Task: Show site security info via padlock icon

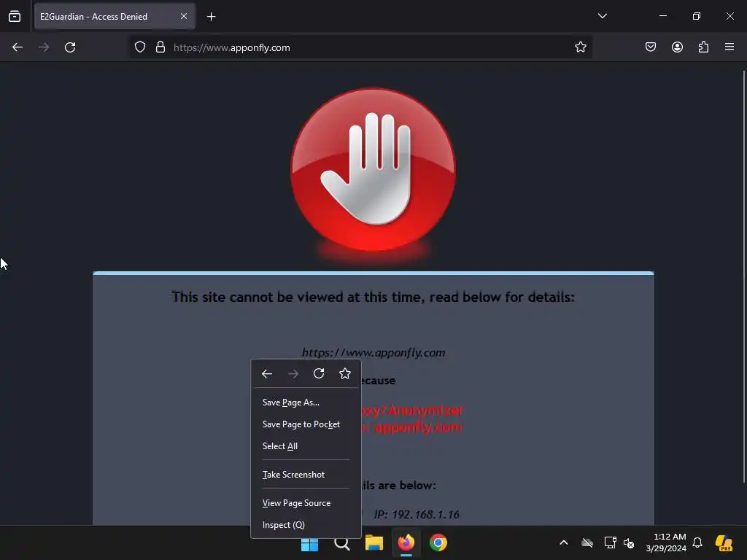Action: click(160, 47)
